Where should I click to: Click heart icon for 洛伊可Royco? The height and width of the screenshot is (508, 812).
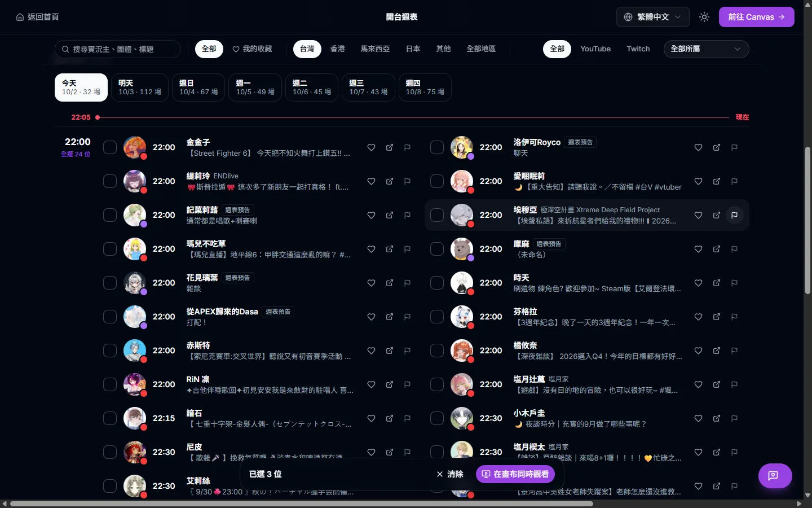pos(698,147)
